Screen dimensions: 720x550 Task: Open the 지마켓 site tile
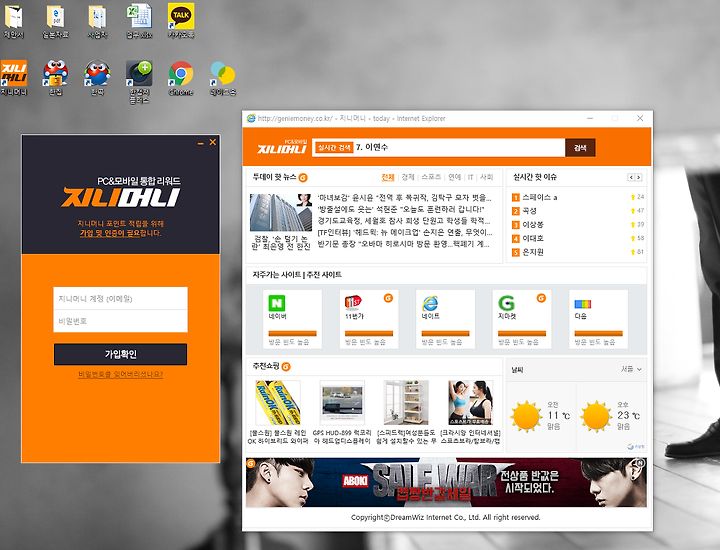pyautogui.click(x=522, y=319)
